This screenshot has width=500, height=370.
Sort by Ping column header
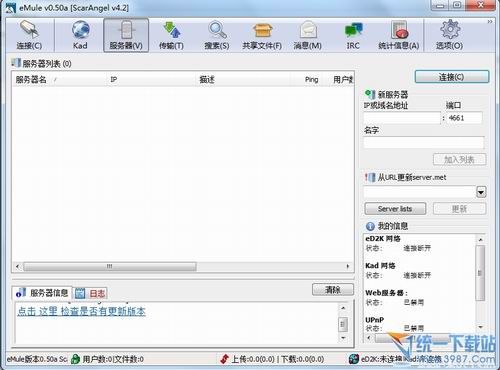tap(311, 79)
